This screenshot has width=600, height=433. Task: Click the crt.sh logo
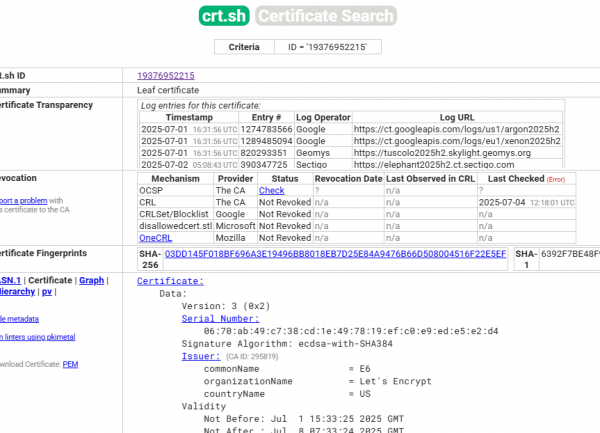tap(224, 16)
